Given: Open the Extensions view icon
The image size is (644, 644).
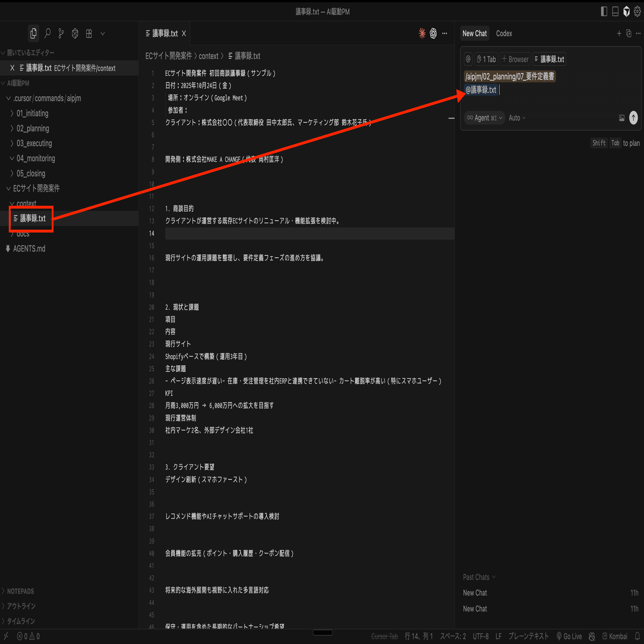Looking at the screenshot, I should (89, 33).
